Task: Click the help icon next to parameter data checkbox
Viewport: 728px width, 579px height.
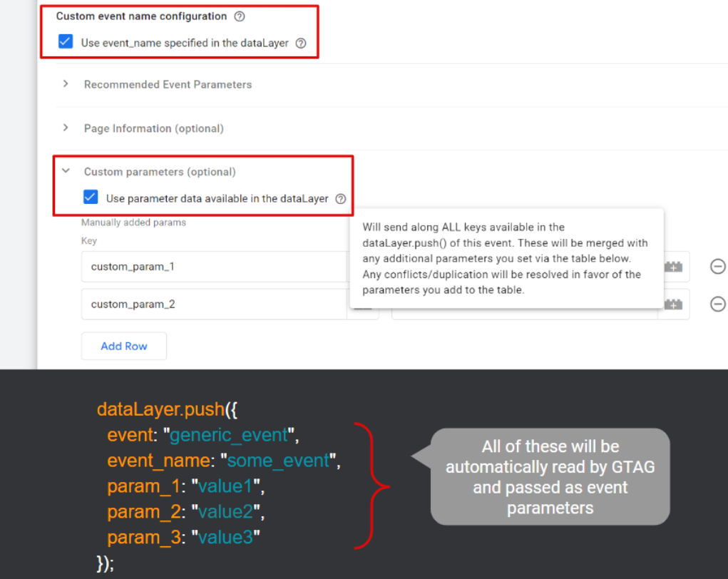Action: pyautogui.click(x=341, y=199)
